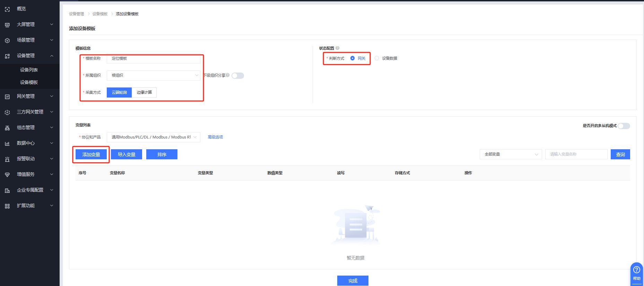
Task: Click the 模板名称 input field
Action: (153, 59)
